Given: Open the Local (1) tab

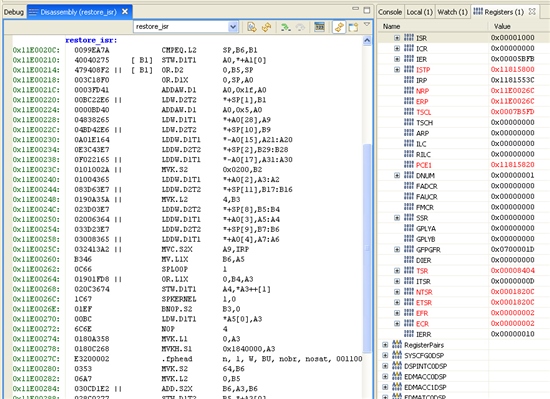Looking at the screenshot, I should (420, 12).
